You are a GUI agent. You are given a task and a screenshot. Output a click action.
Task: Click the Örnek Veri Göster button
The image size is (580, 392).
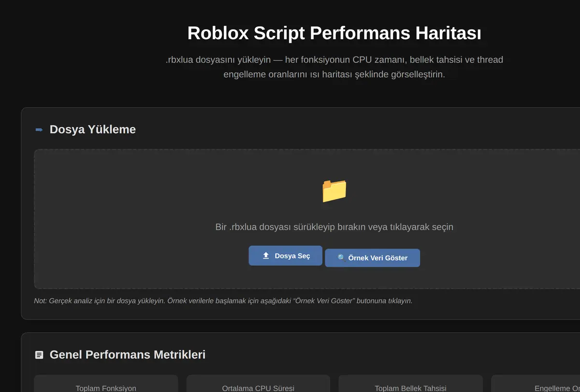point(372,258)
